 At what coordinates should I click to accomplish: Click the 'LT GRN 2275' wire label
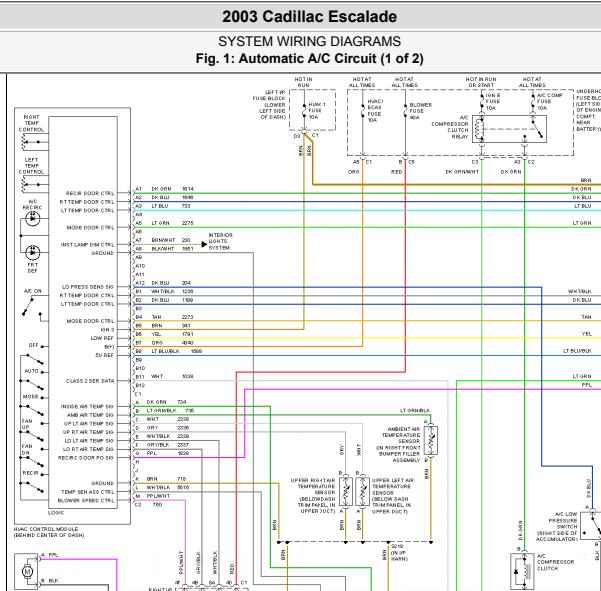pos(172,223)
